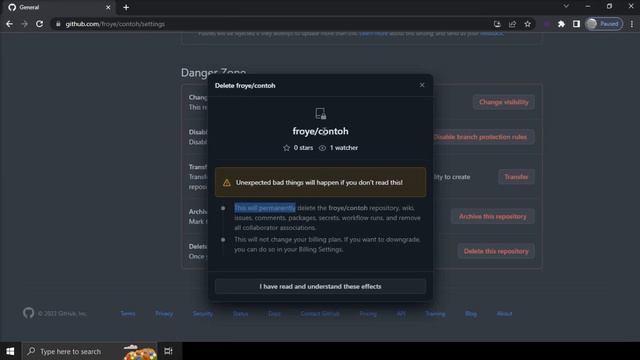Image resolution: width=640 pixels, height=360 pixels.
Task: Open the Windows Start menu
Action: click(x=10, y=351)
